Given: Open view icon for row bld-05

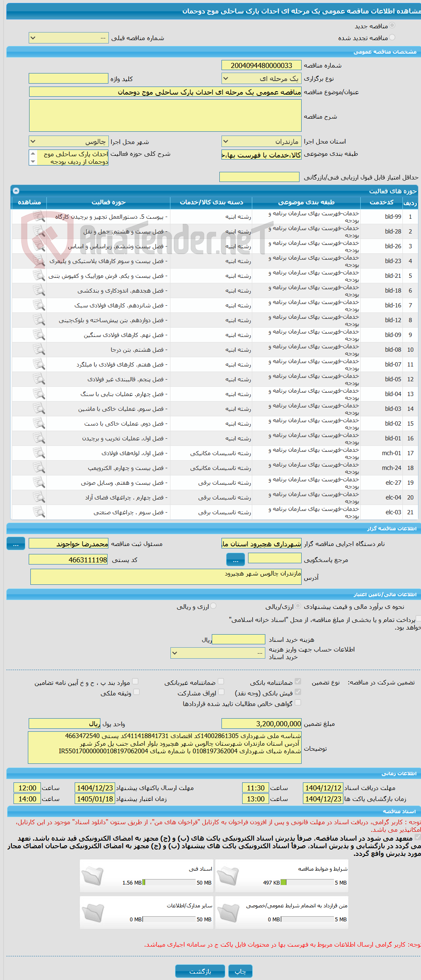Looking at the screenshot, I should click(x=39, y=379).
